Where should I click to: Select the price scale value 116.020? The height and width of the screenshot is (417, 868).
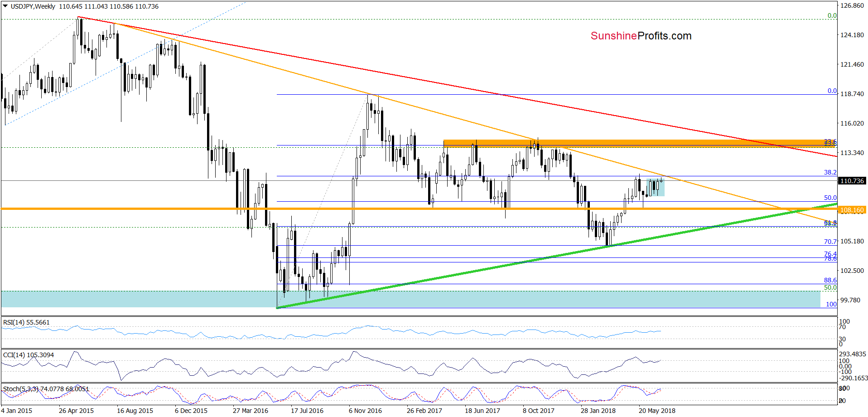pos(852,123)
